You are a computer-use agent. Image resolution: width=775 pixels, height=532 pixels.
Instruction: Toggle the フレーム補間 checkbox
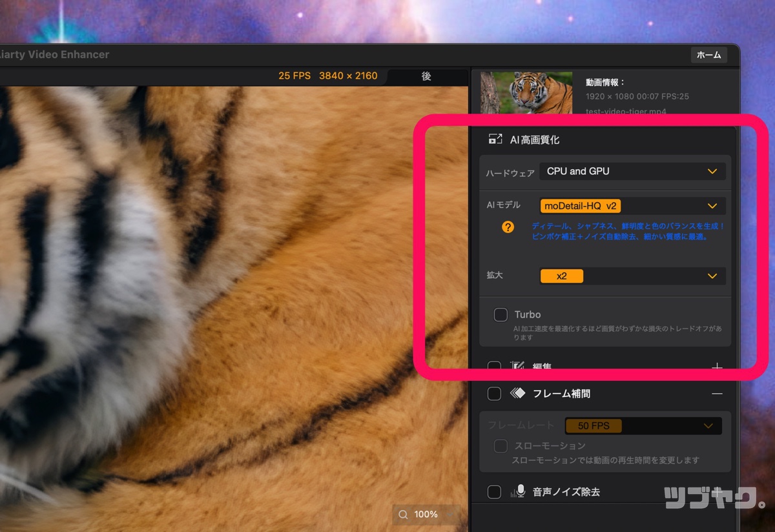(x=494, y=393)
